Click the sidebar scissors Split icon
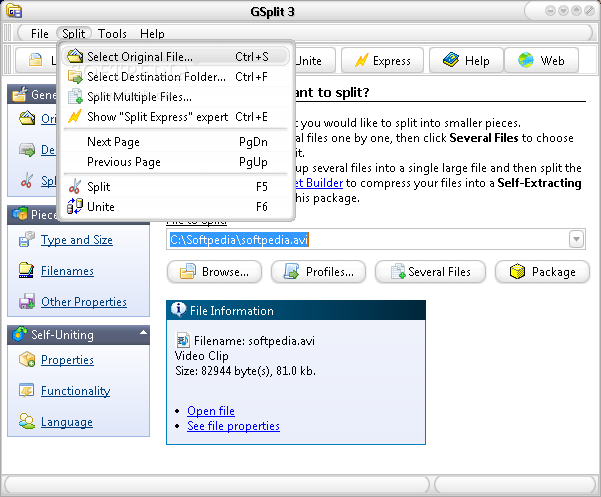 26,180
